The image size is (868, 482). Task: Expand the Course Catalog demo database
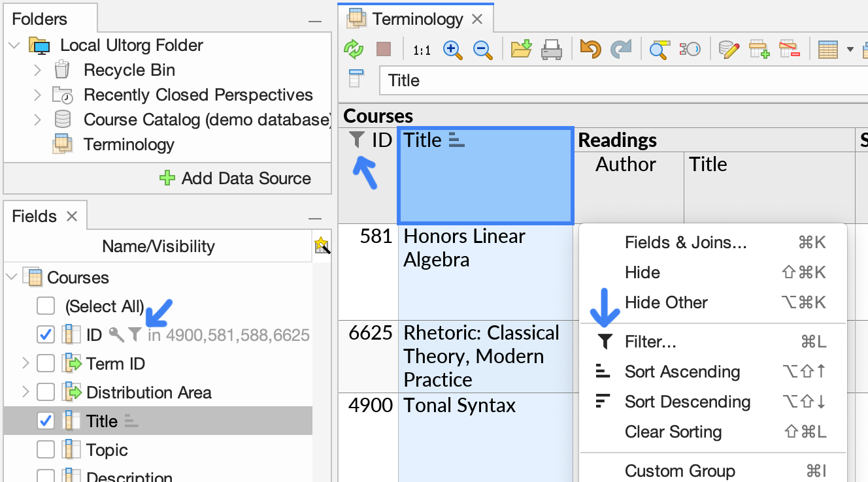tap(37, 119)
